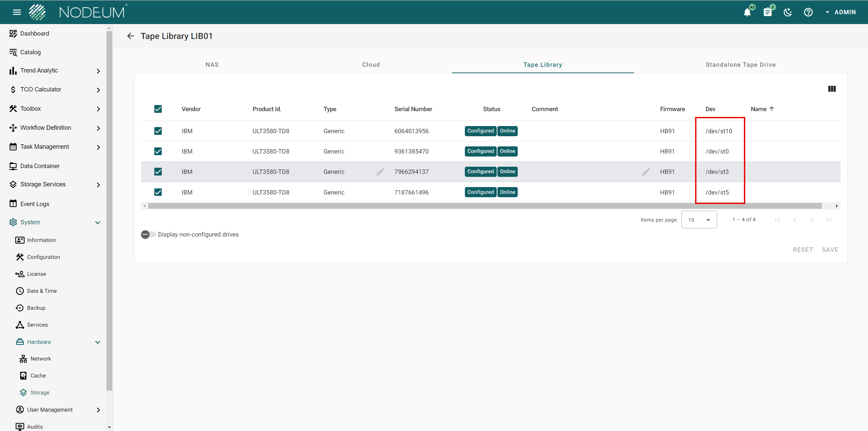This screenshot has width=868, height=431.
Task: Open the column chooser icon
Action: 832,89
